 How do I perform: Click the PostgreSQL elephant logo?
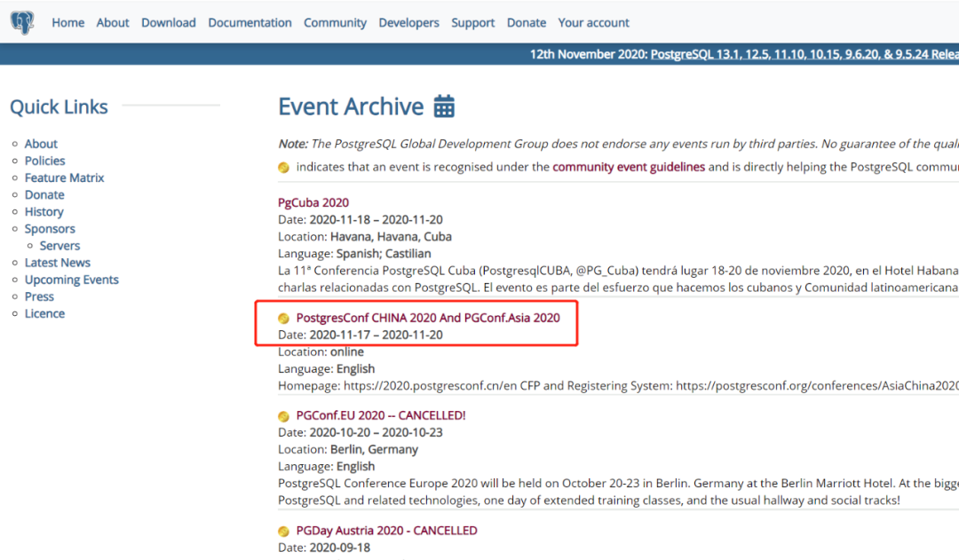point(22,22)
